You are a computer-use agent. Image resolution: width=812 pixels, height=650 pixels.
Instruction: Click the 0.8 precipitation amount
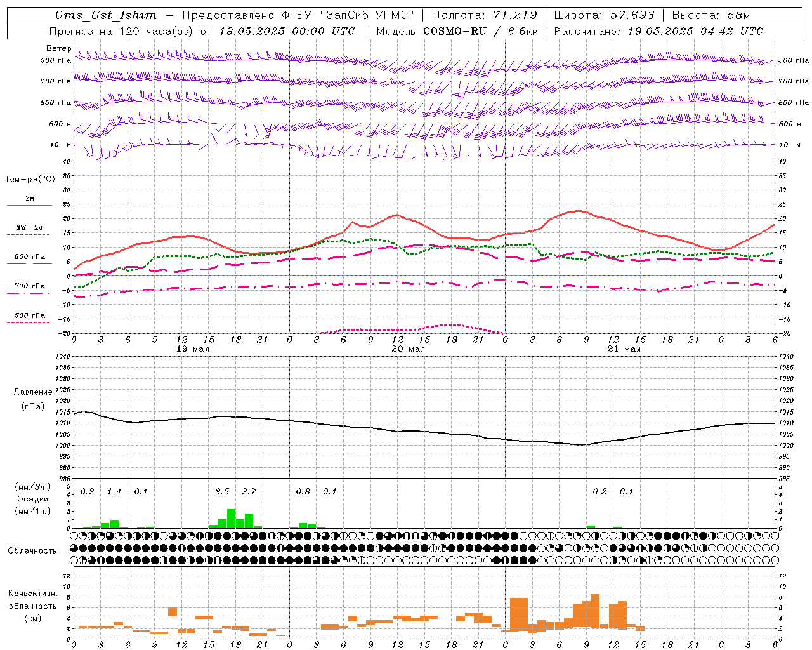(303, 492)
